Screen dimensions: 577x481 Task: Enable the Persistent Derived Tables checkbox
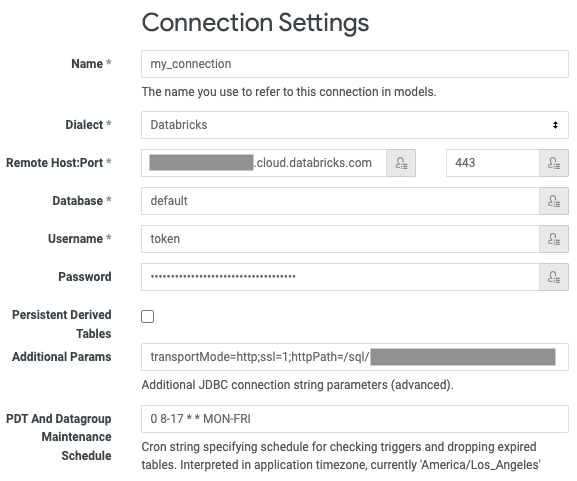148,316
